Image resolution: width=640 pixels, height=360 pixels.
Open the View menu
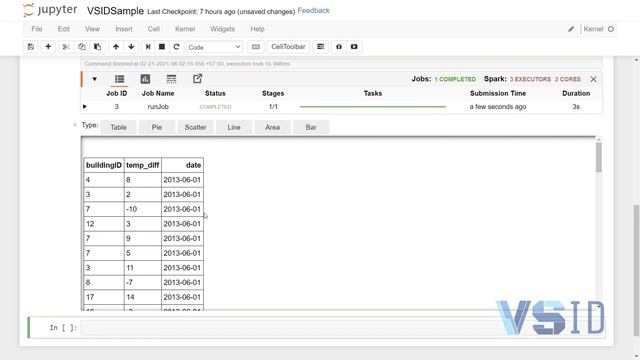click(92, 29)
